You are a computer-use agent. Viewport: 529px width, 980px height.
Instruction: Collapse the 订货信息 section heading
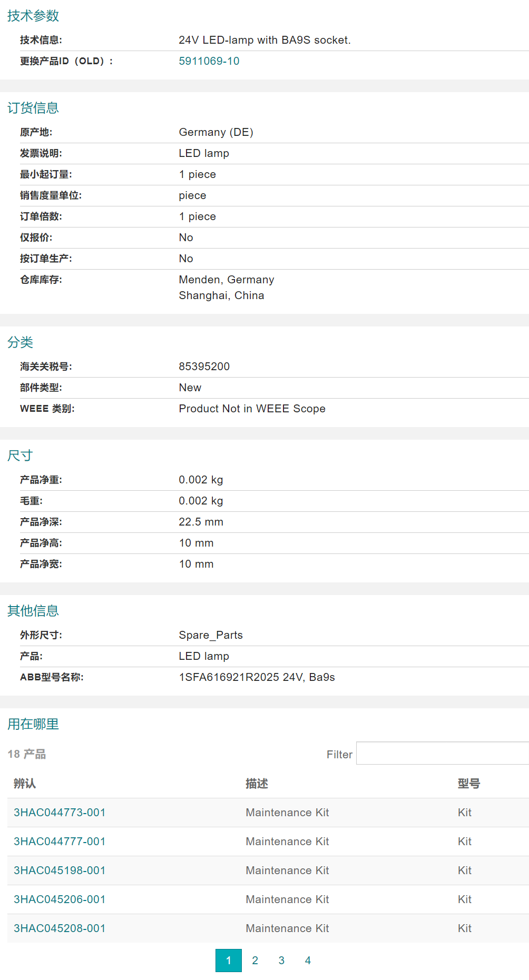33,108
